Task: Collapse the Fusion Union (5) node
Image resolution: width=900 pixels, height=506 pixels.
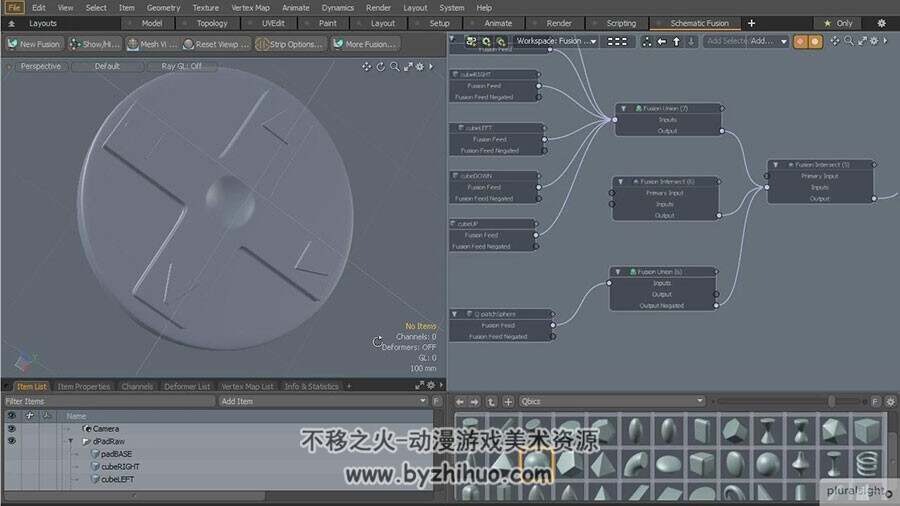Action: tap(618, 271)
